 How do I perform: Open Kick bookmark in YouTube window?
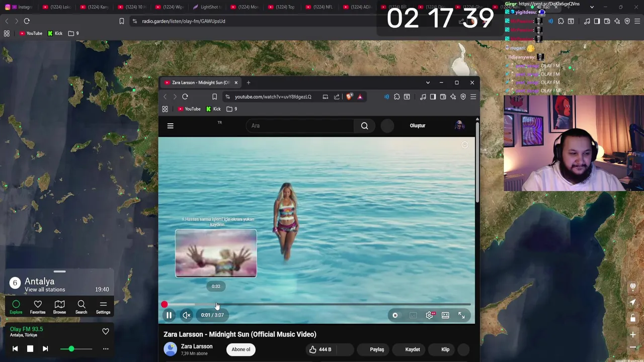[x=213, y=109]
